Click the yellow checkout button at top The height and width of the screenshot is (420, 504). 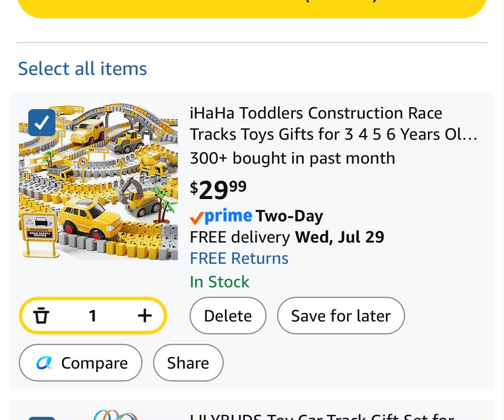[x=252, y=8]
